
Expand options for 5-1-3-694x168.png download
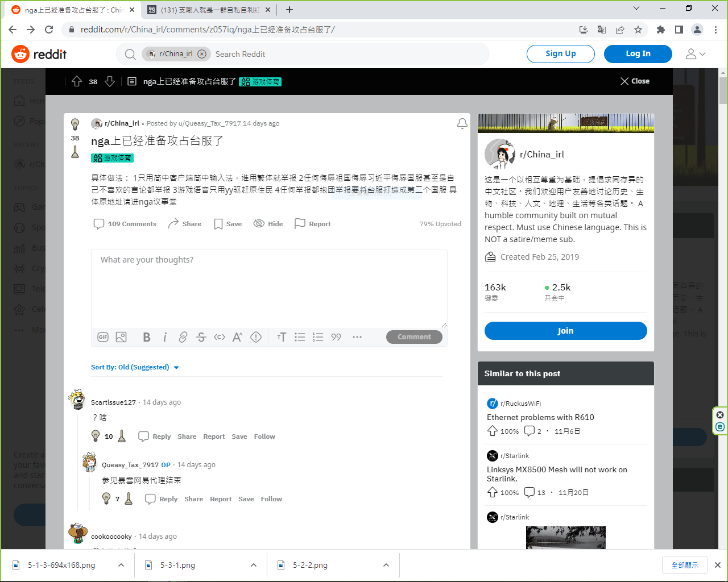coord(121,565)
